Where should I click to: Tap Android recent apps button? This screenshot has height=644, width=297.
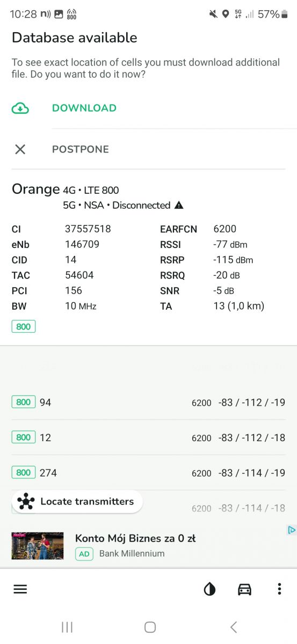coord(67,627)
